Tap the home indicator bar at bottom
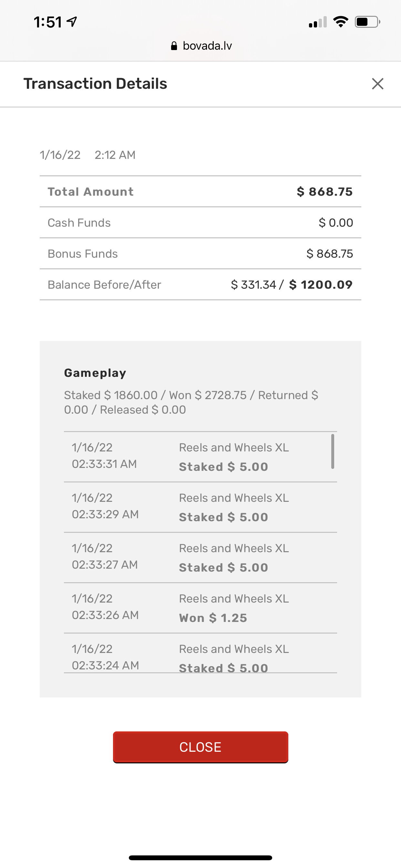 pyautogui.click(x=200, y=858)
